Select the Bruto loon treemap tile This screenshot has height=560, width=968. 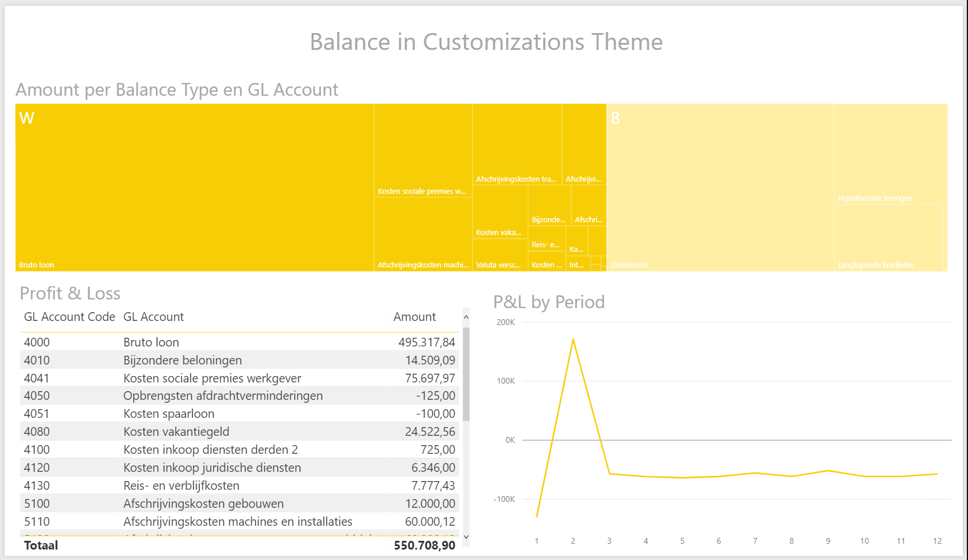pos(194,187)
